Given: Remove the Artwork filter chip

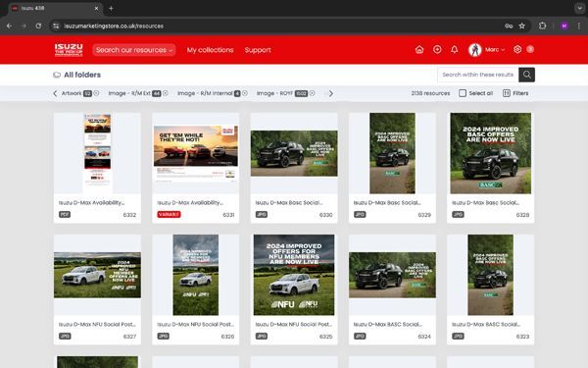Looking at the screenshot, I should 96,93.
